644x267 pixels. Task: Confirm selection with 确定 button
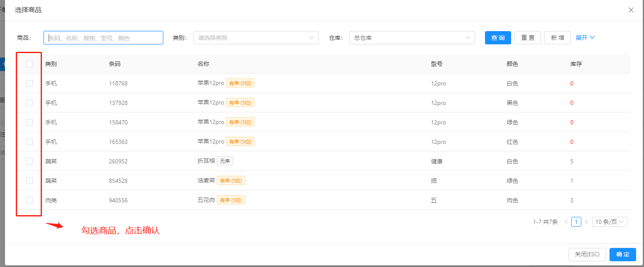pos(623,255)
